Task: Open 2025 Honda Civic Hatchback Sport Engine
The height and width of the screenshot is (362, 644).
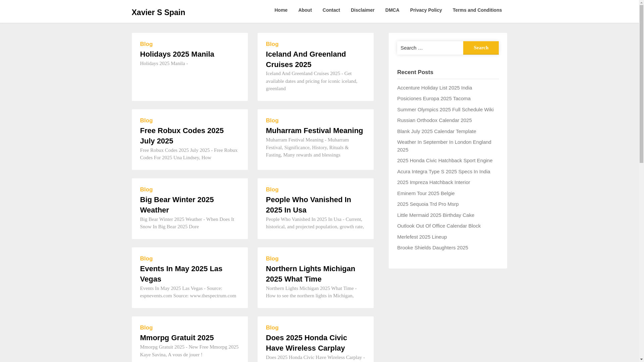Action: (x=445, y=160)
